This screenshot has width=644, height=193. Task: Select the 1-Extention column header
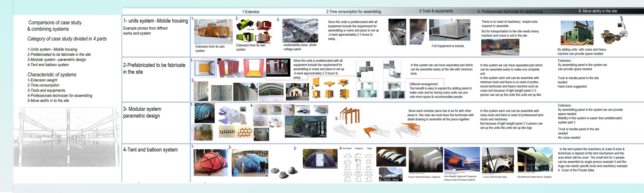(251, 12)
